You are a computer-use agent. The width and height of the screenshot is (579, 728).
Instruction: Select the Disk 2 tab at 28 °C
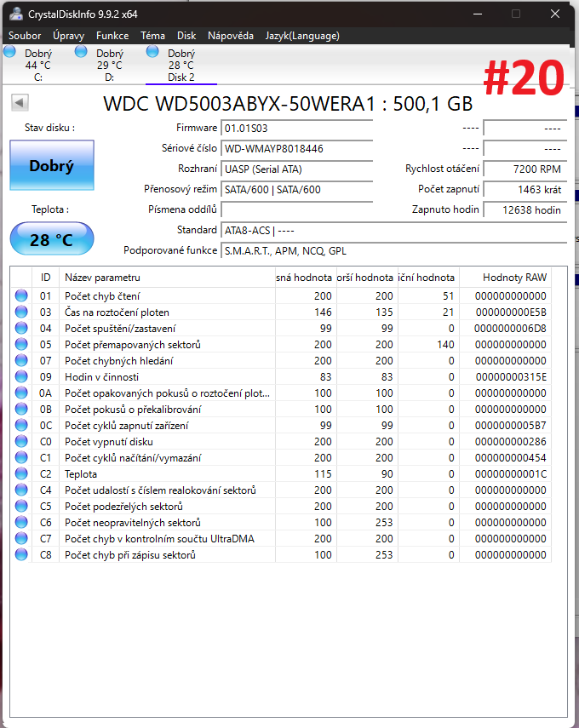click(181, 65)
